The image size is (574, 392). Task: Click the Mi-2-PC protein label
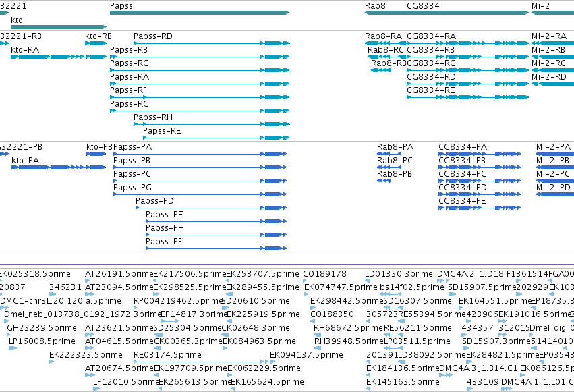553,174
